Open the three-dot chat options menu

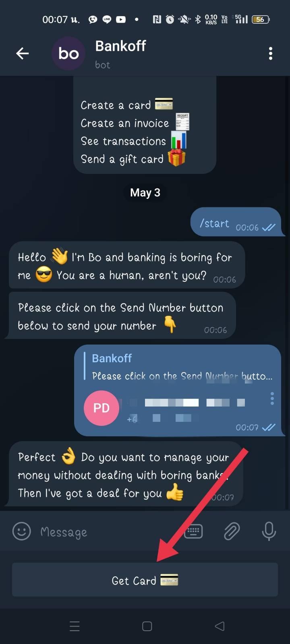click(x=271, y=53)
